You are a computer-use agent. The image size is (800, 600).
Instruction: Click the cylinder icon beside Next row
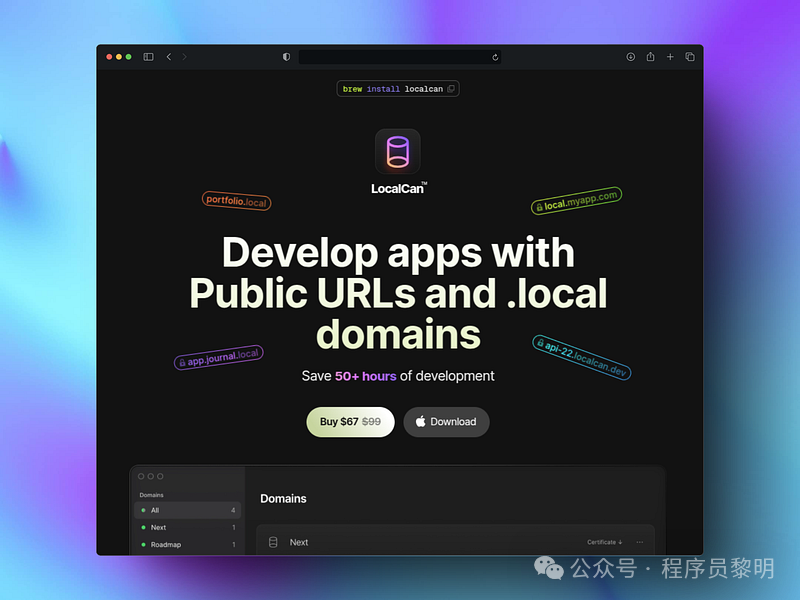pyautogui.click(x=273, y=542)
